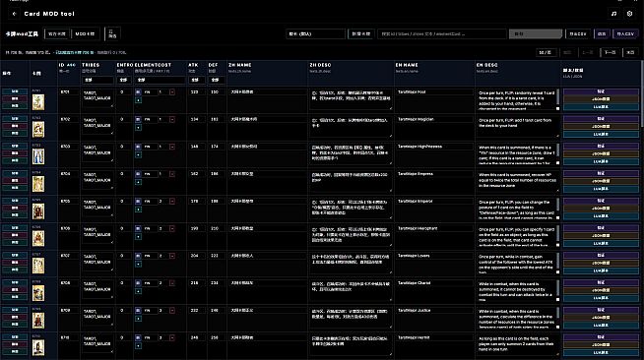Screen dimensions: 644x360
Task: Click the main table vertical scrollbar
Action: click(x=642, y=94)
